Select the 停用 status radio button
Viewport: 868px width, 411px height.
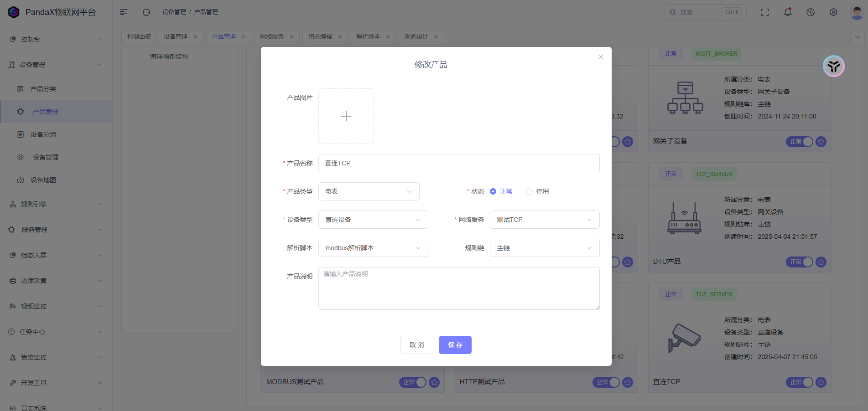pyautogui.click(x=530, y=191)
